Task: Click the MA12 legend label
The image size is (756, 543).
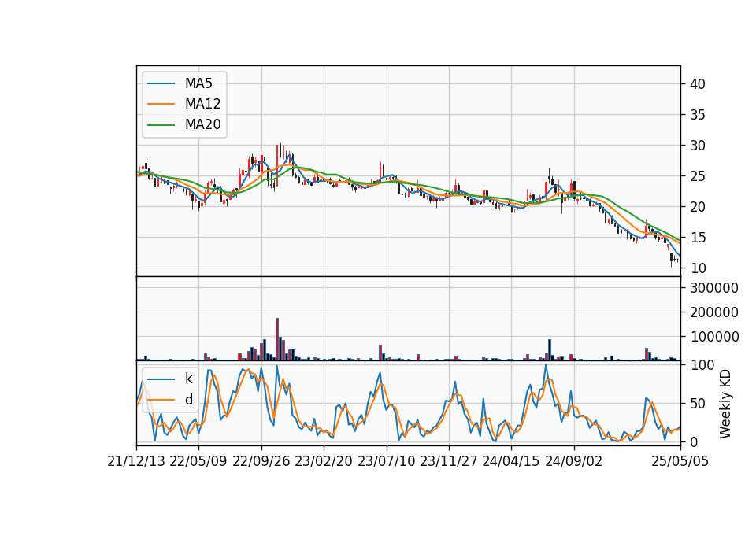Action: pyautogui.click(x=202, y=104)
